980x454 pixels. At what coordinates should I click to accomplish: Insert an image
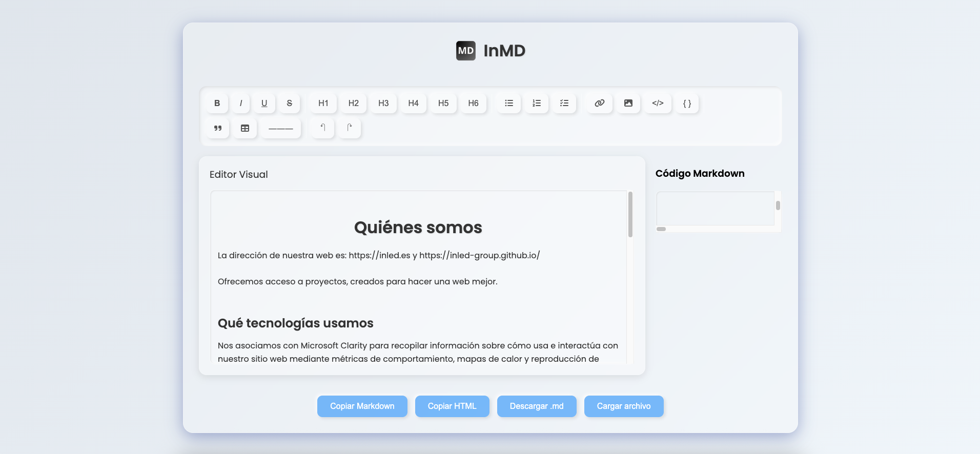point(628,103)
